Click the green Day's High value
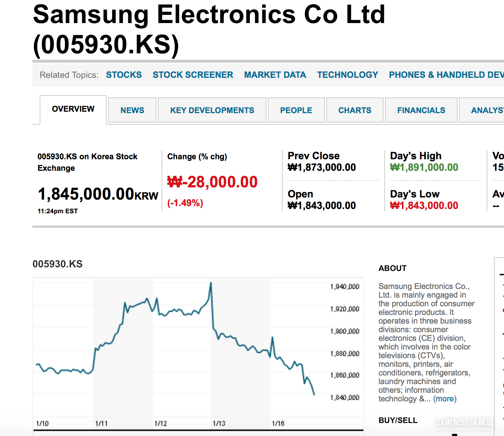504x436 pixels. 424,168
